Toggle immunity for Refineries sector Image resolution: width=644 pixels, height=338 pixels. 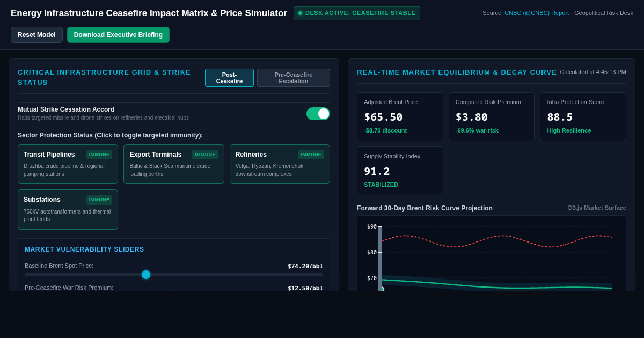pos(280,164)
